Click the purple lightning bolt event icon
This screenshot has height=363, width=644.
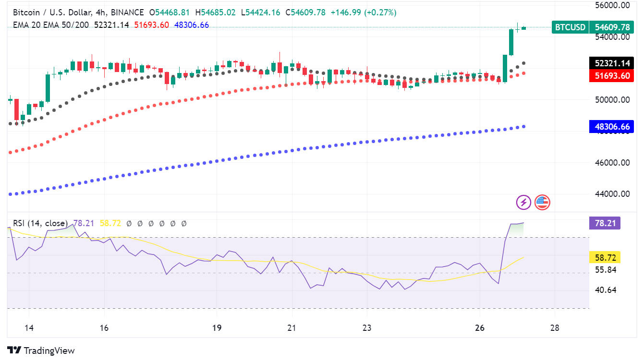(x=523, y=203)
